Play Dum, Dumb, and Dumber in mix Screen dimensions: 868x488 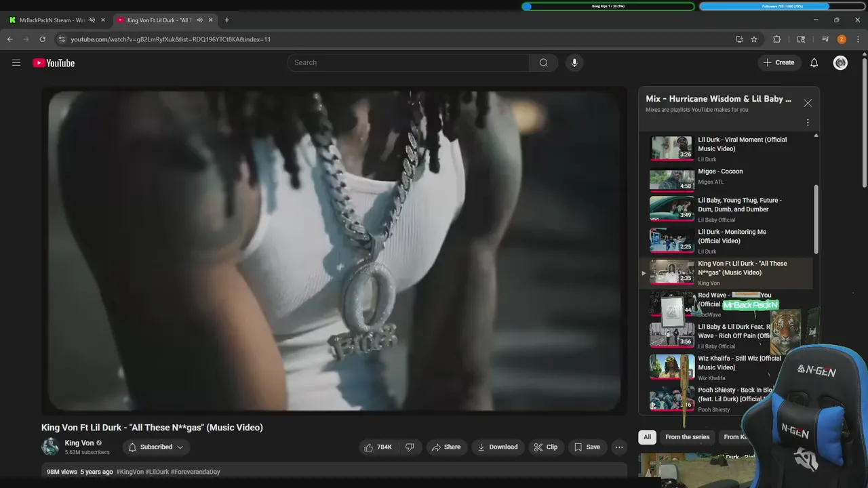726,209
